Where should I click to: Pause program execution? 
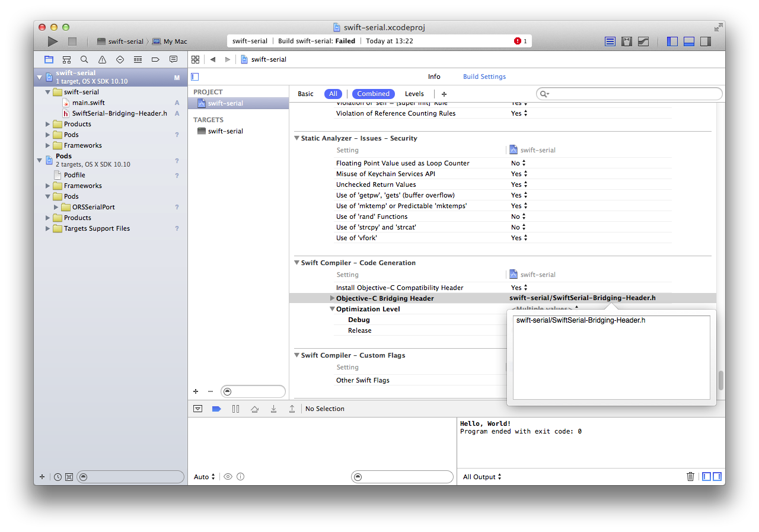(x=235, y=409)
